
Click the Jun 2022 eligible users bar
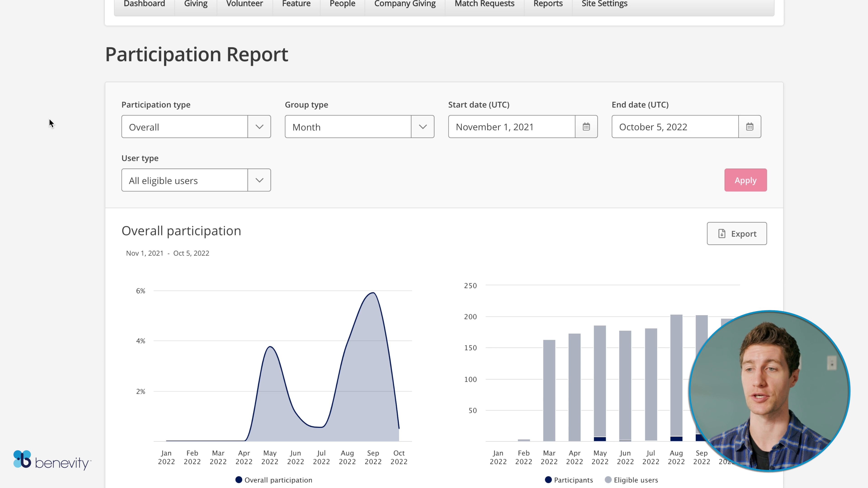point(625,385)
